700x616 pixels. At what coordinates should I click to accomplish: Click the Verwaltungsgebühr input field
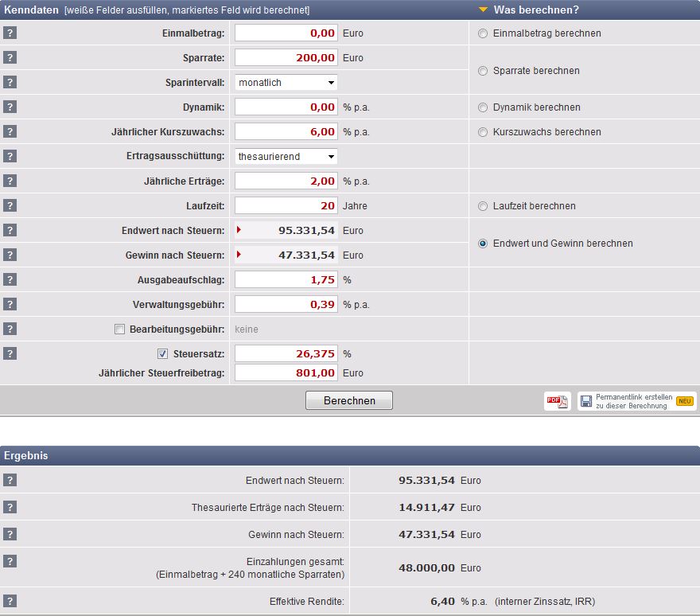pyautogui.click(x=286, y=305)
